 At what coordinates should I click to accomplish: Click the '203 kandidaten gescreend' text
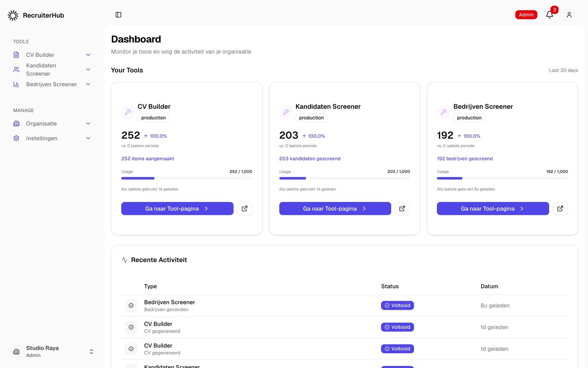pyautogui.click(x=310, y=159)
